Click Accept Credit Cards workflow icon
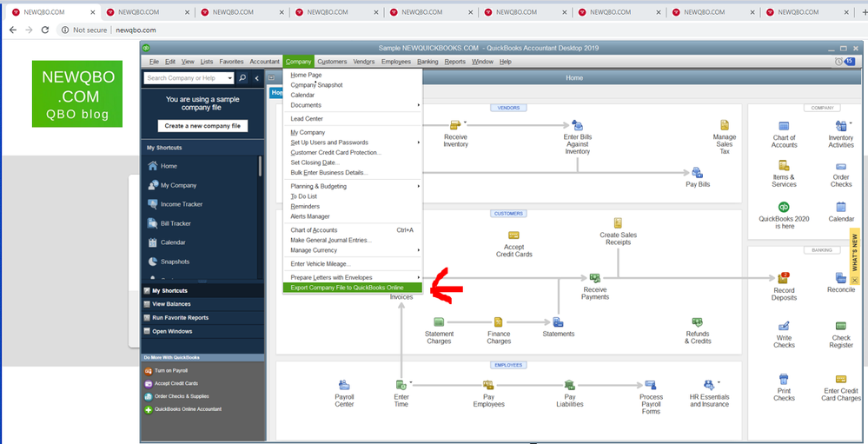 [514, 235]
